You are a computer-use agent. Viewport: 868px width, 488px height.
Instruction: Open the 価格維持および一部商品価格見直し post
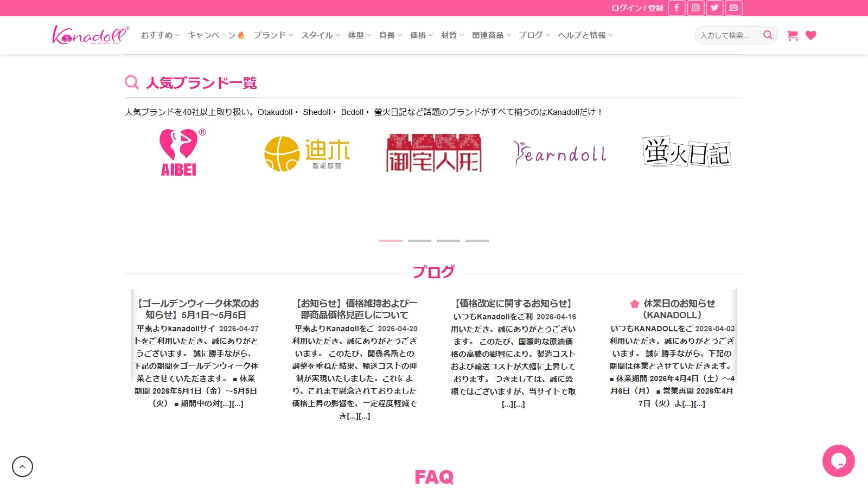tap(355, 309)
